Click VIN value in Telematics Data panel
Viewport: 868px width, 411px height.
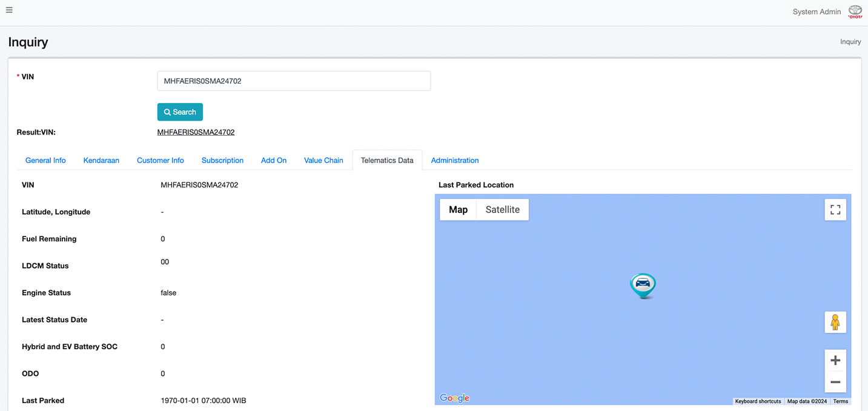[199, 185]
